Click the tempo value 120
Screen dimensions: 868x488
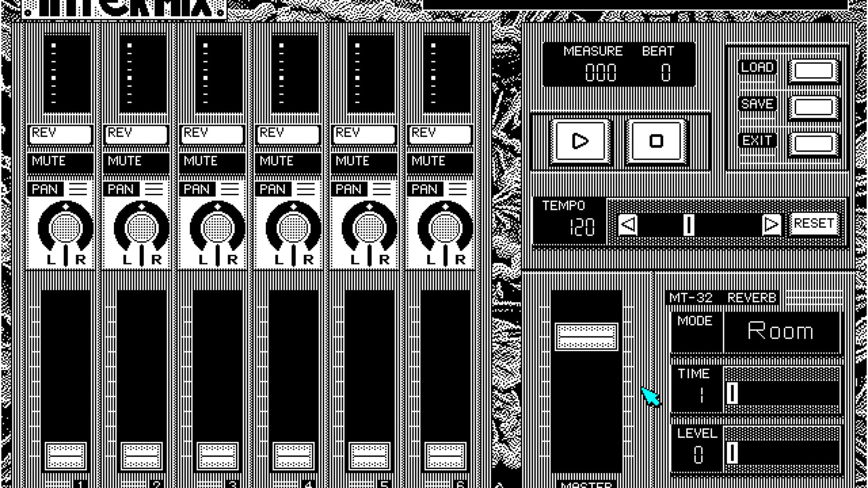pyautogui.click(x=582, y=227)
